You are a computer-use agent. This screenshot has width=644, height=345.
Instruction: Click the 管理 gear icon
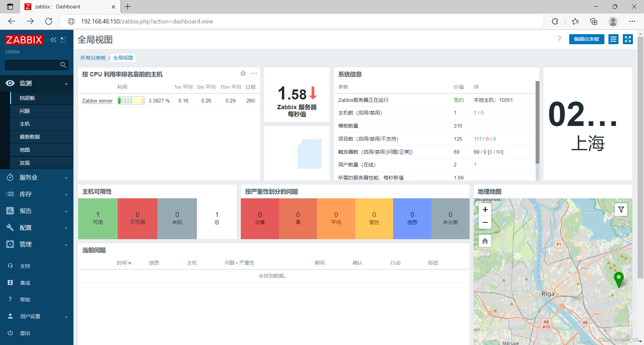pyautogui.click(x=10, y=244)
